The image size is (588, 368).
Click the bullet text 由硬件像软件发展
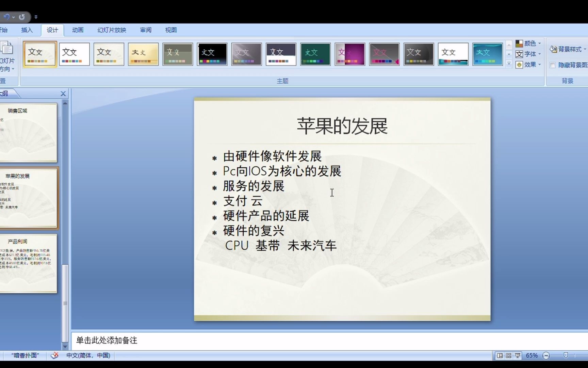pyautogui.click(x=272, y=156)
